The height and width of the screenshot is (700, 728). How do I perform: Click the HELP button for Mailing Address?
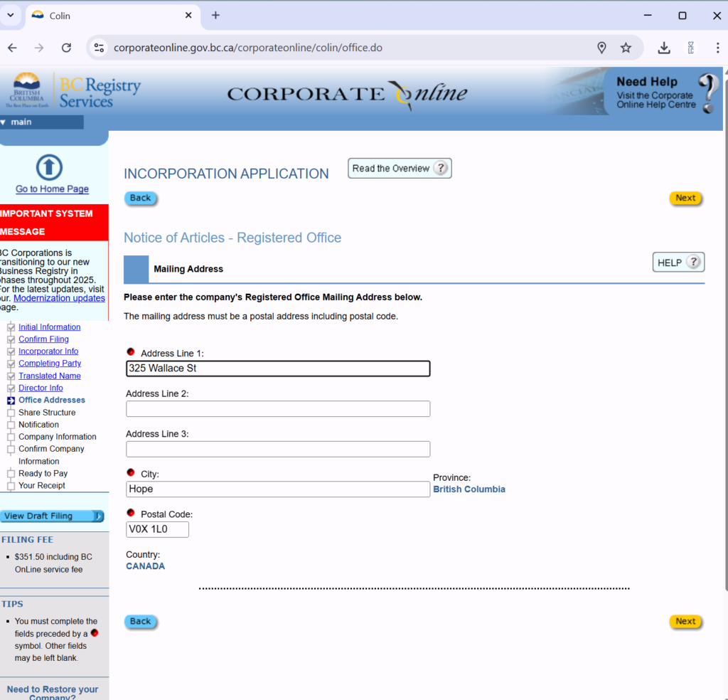coord(678,262)
